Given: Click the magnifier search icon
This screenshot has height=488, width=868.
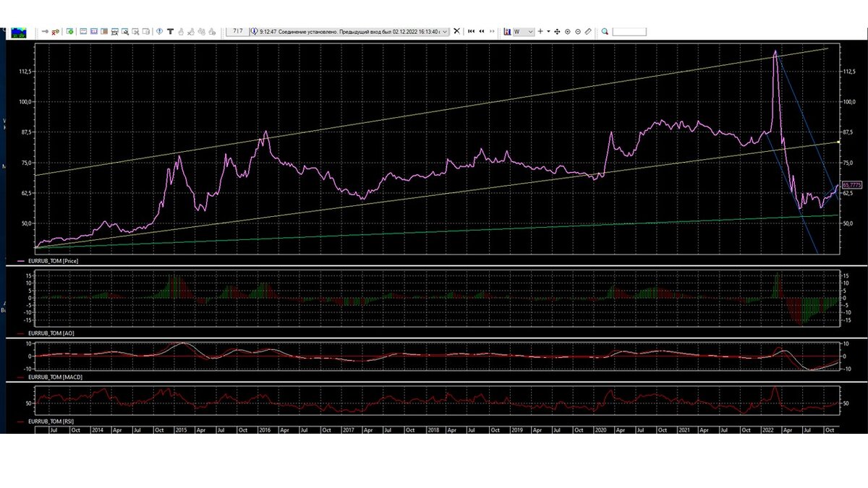Looking at the screenshot, I should (x=605, y=31).
